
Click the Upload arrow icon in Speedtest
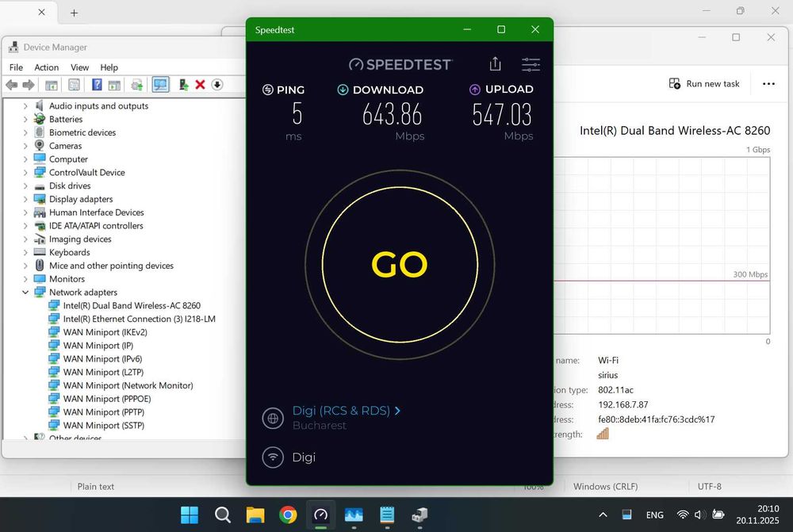coord(474,90)
